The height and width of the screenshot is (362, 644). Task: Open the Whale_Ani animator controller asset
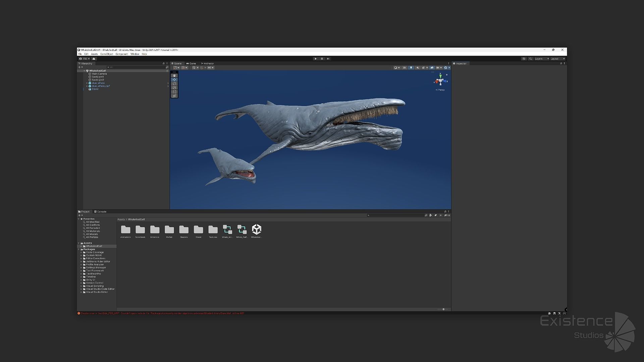click(227, 231)
